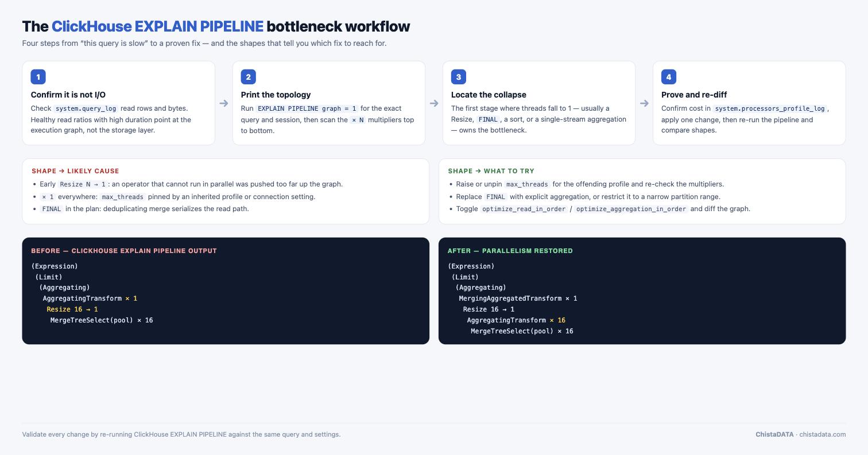Click the "× N" code chip in step 2
The width and height of the screenshot is (868, 455).
358,120
